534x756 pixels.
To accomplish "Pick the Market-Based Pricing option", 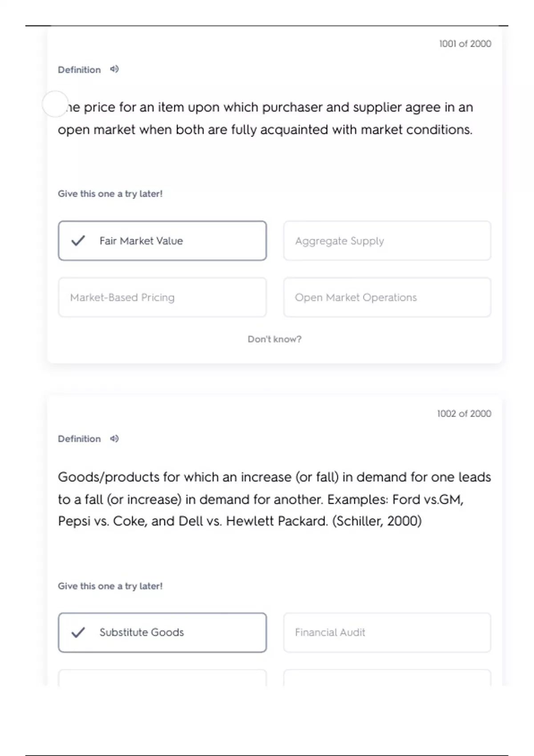I will (162, 298).
